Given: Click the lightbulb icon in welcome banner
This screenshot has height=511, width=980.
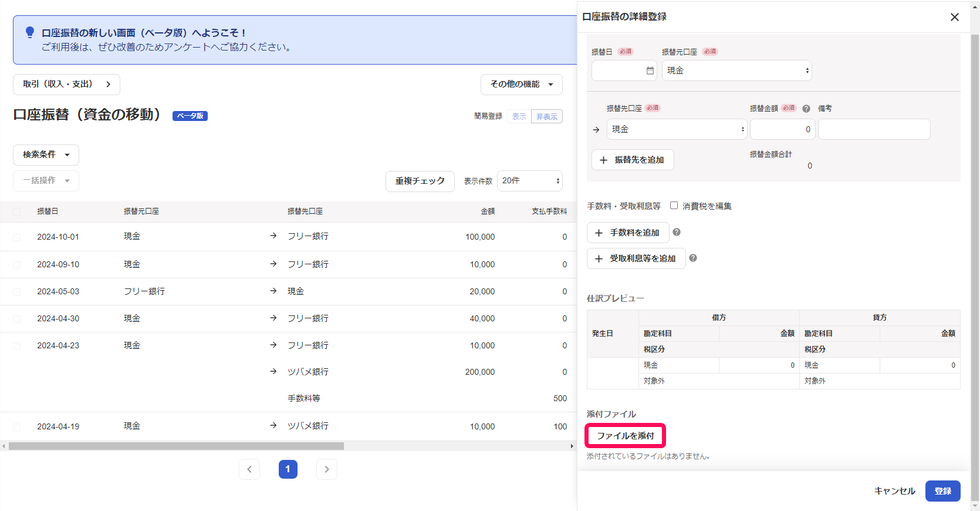Looking at the screenshot, I should coord(30,33).
